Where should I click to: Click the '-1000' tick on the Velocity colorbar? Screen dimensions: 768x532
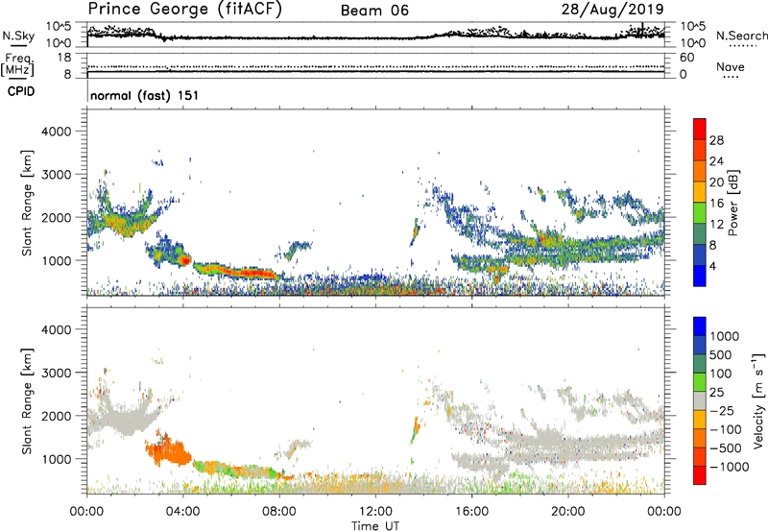coord(730,467)
